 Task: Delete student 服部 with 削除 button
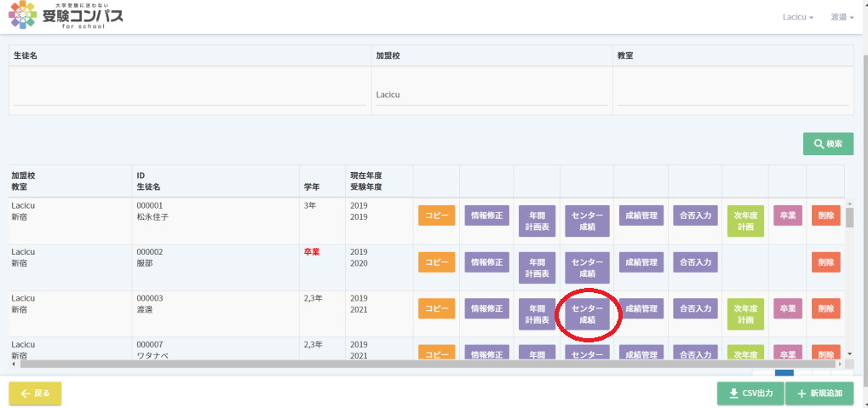click(825, 262)
